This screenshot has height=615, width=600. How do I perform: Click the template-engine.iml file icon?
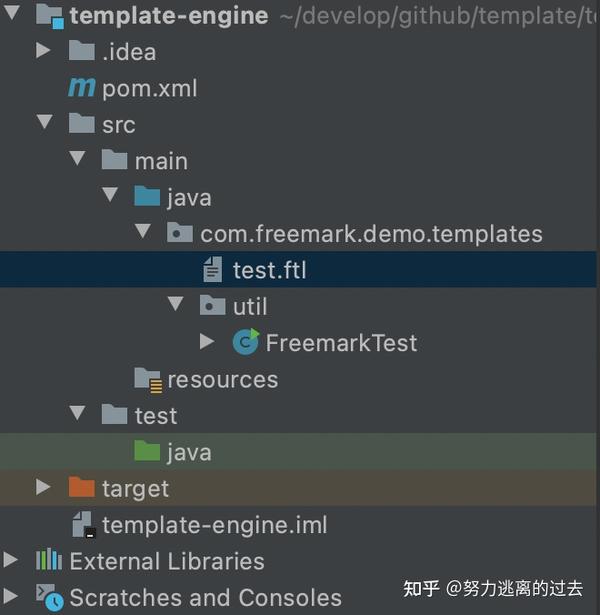pyautogui.click(x=81, y=524)
